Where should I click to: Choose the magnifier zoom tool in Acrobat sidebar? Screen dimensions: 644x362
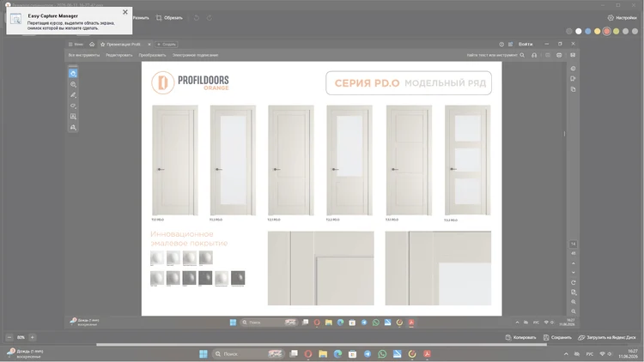coord(73,84)
